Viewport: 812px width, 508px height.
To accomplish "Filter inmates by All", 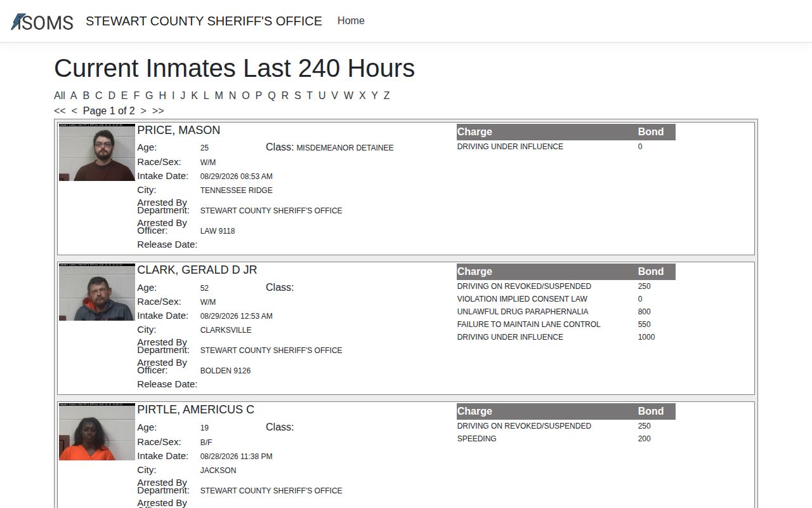I will pyautogui.click(x=60, y=95).
